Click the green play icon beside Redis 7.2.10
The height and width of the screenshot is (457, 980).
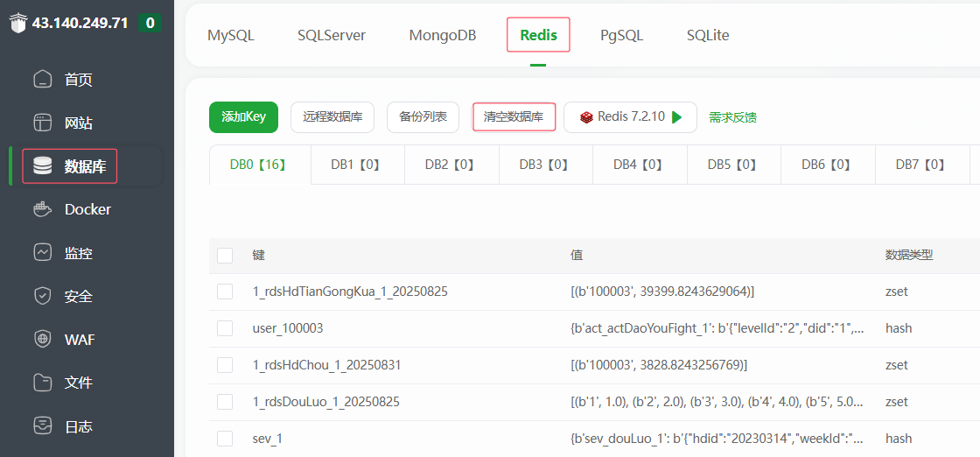click(x=676, y=117)
